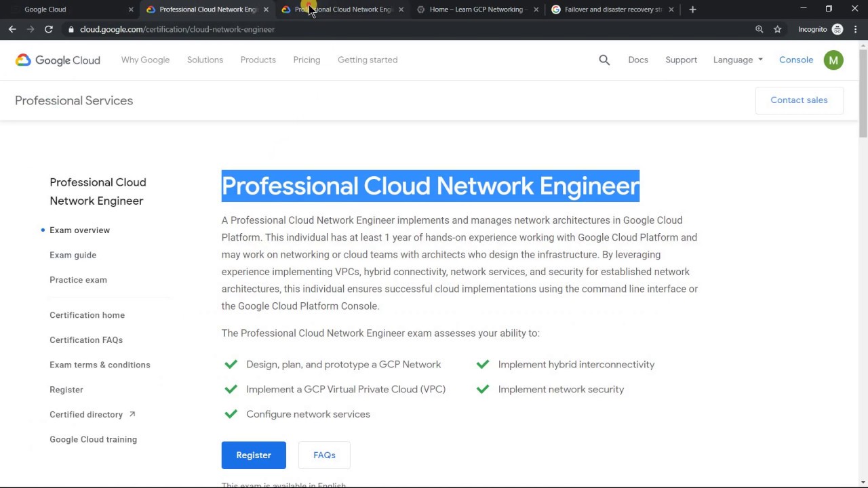Open the Why Google menu
This screenshot has width=868, height=488.
click(145, 60)
